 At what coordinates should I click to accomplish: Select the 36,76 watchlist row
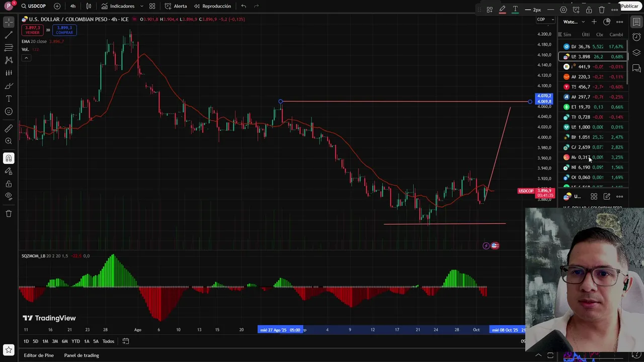593,47
